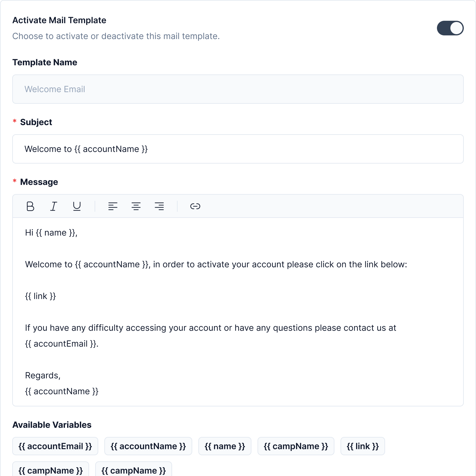Click the "If you have any difficulty" sentence
The width and height of the screenshot is (476, 476).
tap(211, 328)
